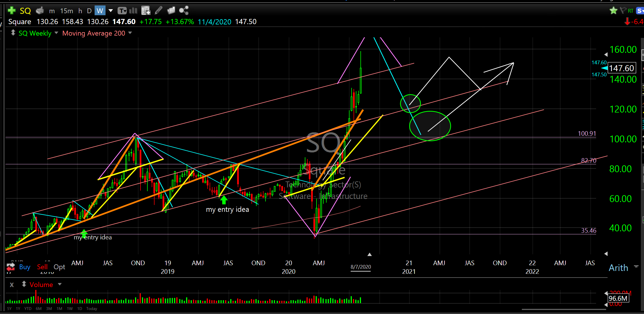Expand the timeframe dropdown arrow beside W
This screenshot has height=314, width=644.
tap(111, 11)
